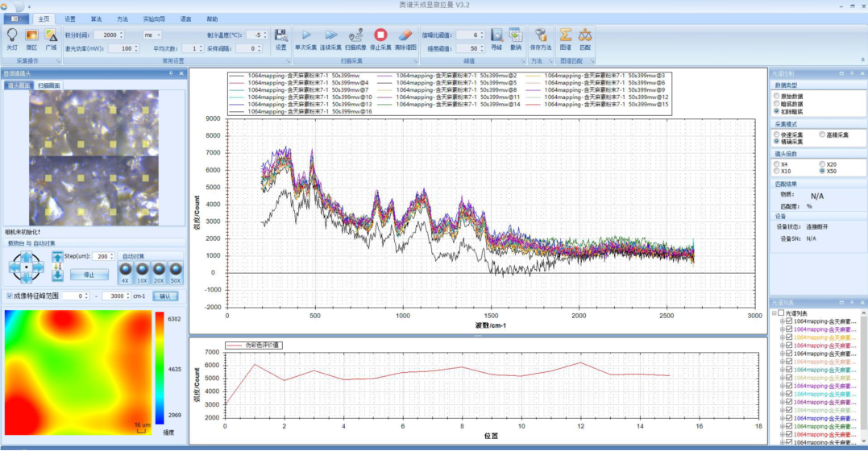Select the 微区 micro-area icon

[x=31, y=35]
